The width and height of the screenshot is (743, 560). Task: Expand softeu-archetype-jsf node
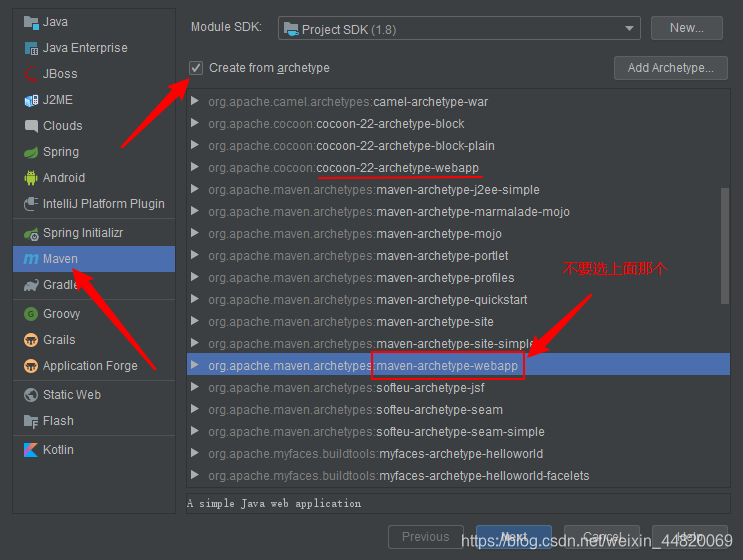[194, 387]
